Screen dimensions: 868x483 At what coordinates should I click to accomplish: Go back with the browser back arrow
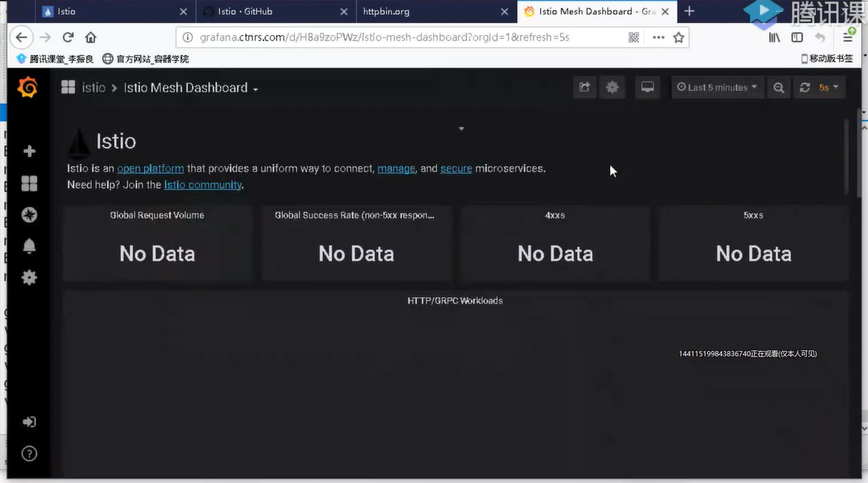[x=21, y=37]
